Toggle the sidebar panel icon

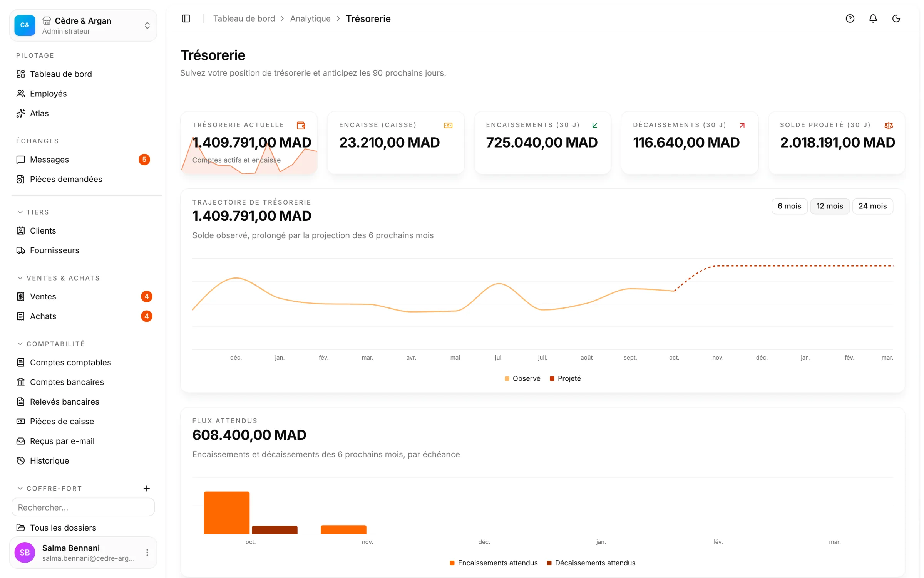pos(186,18)
